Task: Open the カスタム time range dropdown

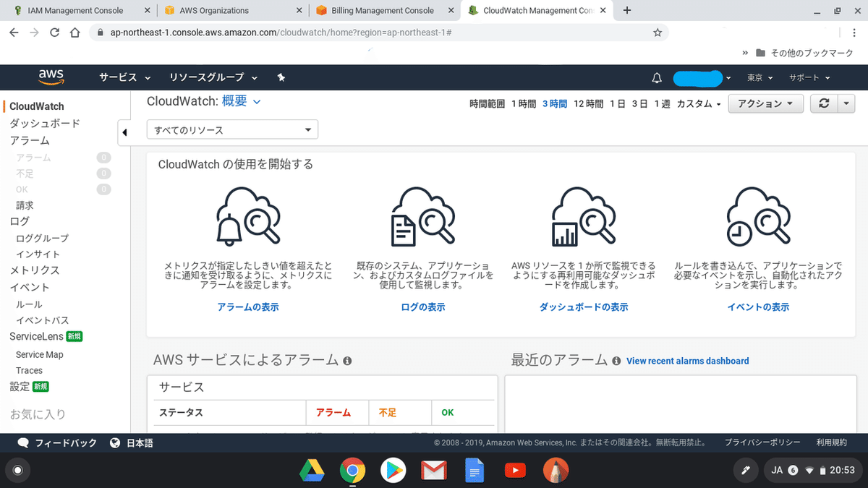Action: 699,104
